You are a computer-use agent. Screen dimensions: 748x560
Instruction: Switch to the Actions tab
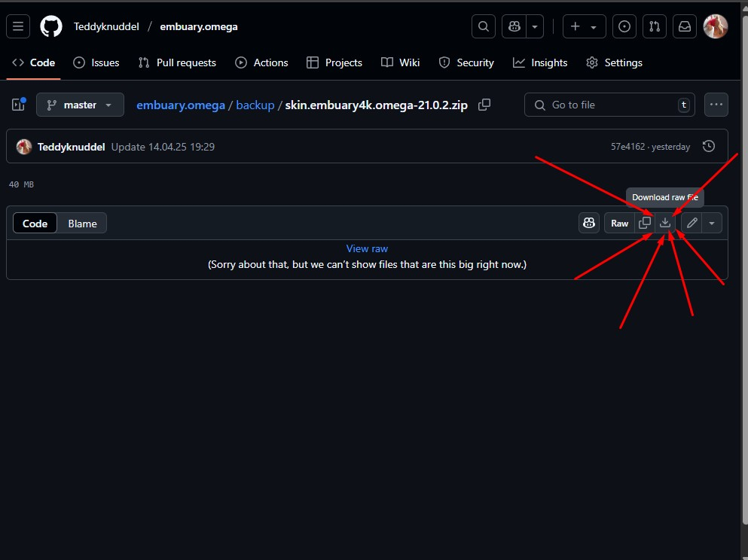261,62
